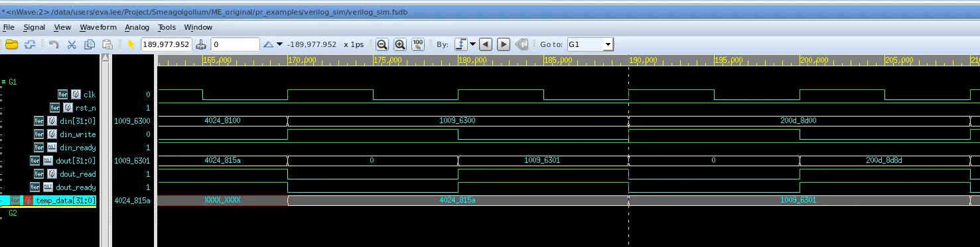Click the restore signals icon beside folder

30,44
